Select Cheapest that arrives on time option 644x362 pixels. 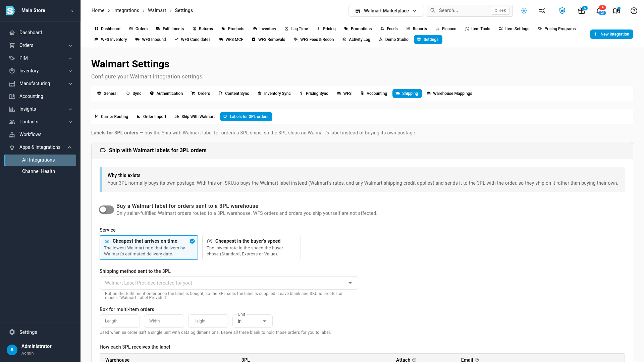coord(149,247)
